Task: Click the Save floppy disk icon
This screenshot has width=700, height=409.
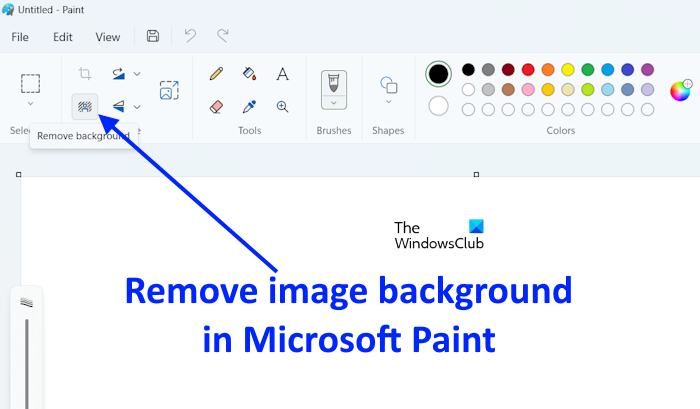Action: (153, 36)
